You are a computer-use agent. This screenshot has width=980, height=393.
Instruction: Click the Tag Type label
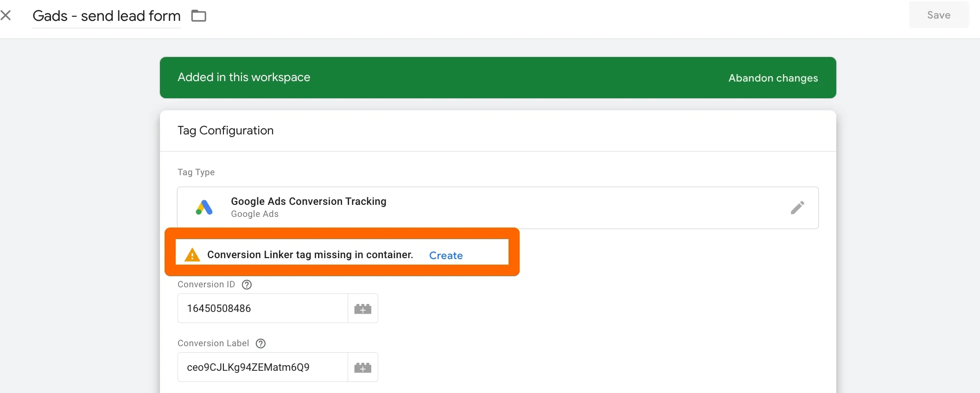pyautogui.click(x=196, y=172)
